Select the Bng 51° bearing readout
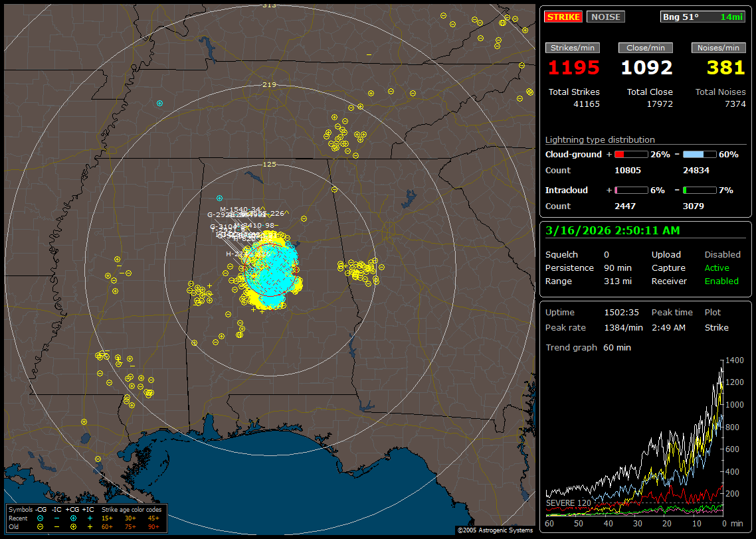This screenshot has width=756, height=539. click(x=680, y=17)
